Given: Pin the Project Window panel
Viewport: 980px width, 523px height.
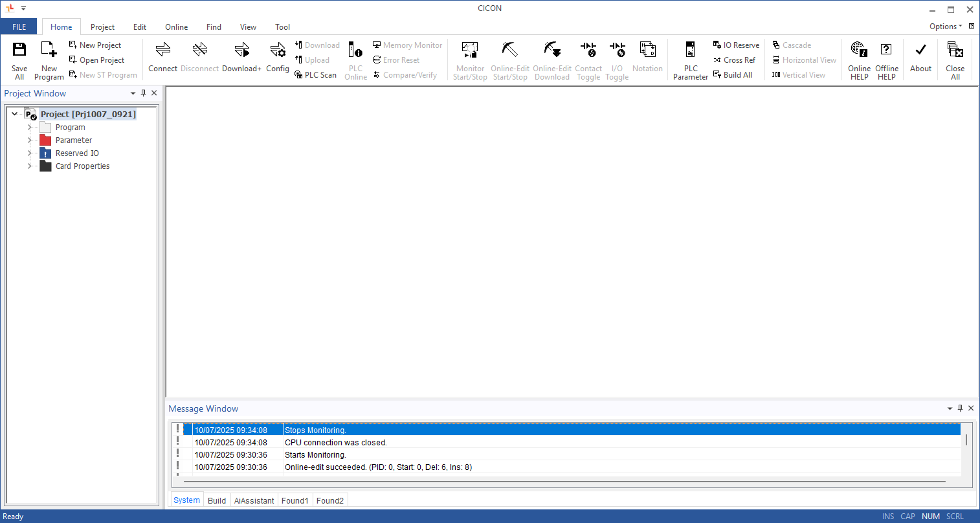Looking at the screenshot, I should pyautogui.click(x=144, y=93).
